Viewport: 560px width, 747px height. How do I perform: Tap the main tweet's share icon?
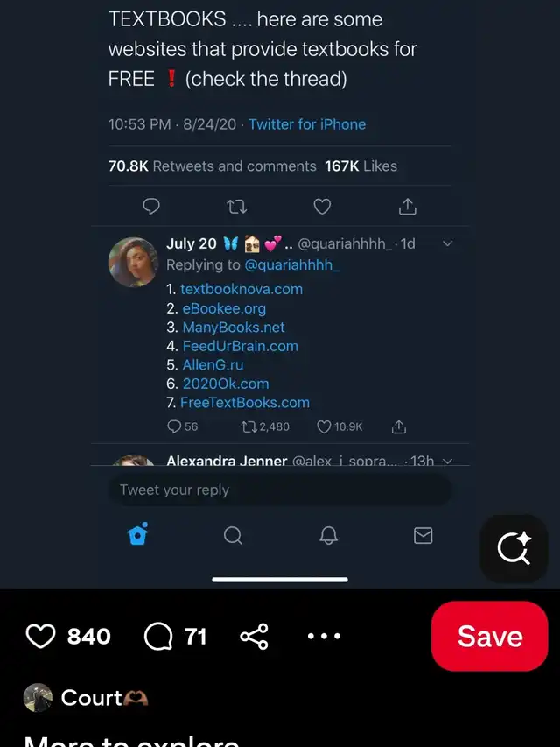[408, 207]
